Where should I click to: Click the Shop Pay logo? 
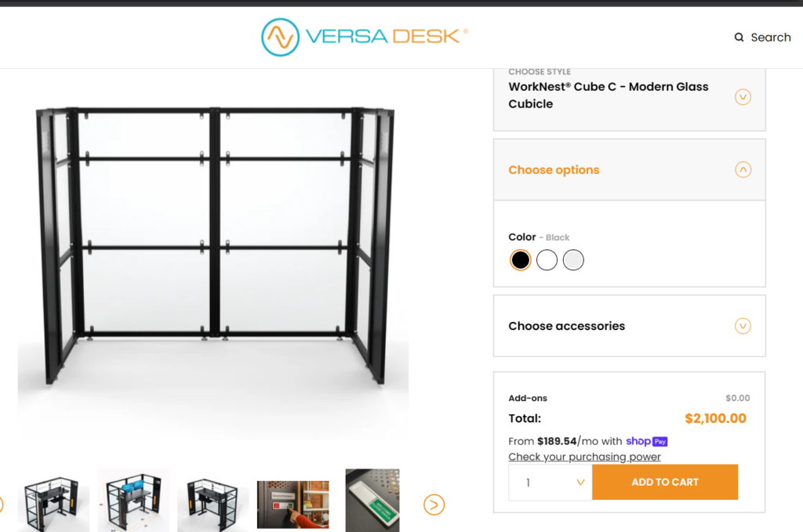646,441
